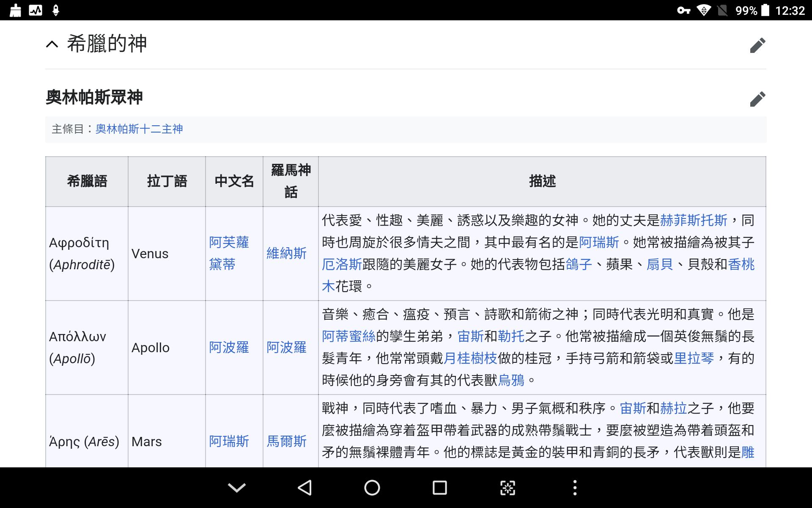Edit the 希臘的神 section with pencil icon

[x=757, y=45]
